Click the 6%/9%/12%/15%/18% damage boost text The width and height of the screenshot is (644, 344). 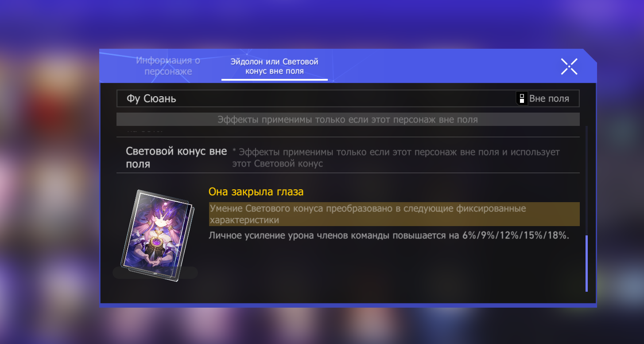point(515,235)
